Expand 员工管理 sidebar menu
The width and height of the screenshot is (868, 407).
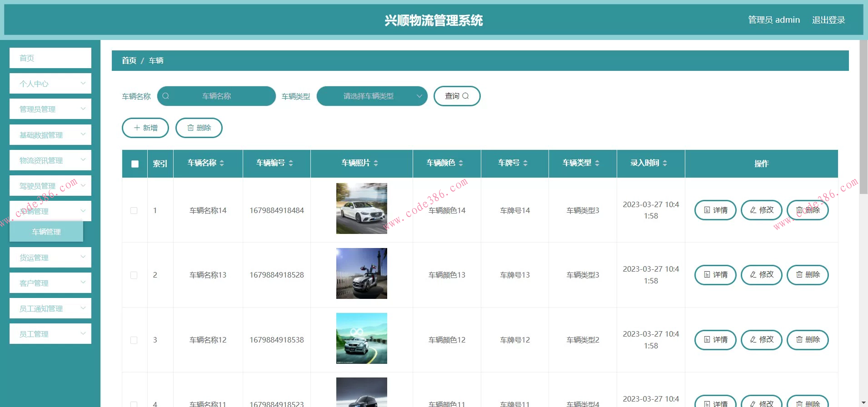pos(50,334)
